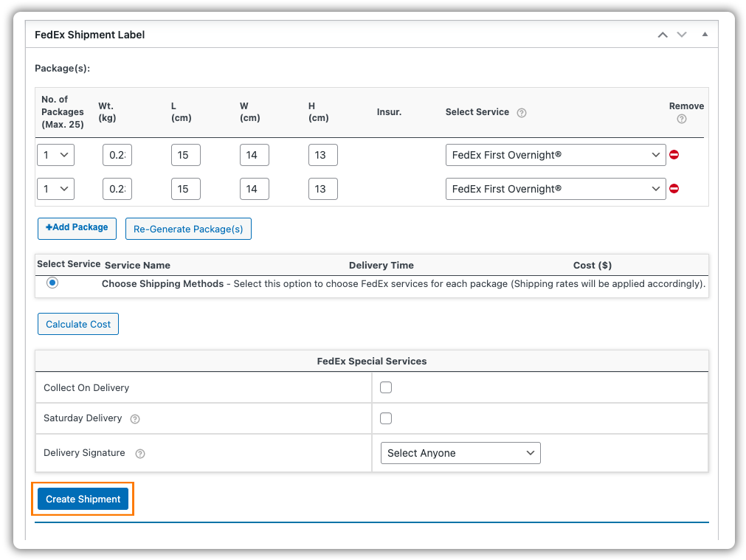746x560 pixels.
Task: Select the Choose Shipping Methods radio button
Action: click(52, 283)
